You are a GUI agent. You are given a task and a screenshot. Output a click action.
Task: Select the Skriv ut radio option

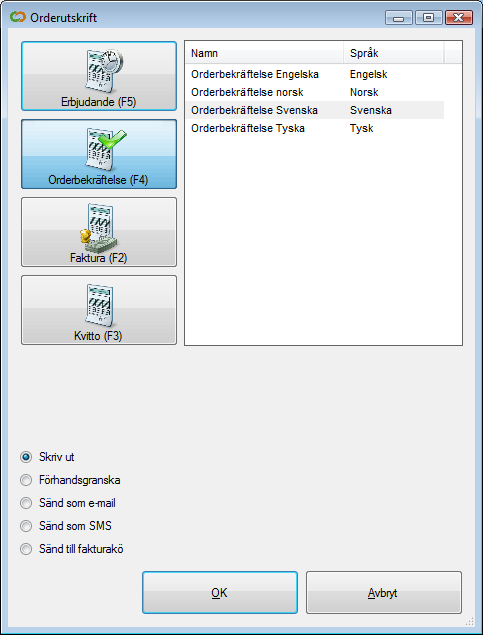pos(26,457)
